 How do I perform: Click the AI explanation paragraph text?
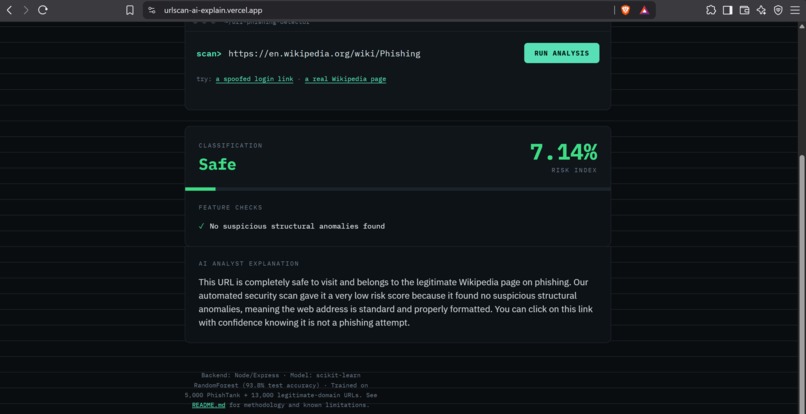[x=396, y=303]
